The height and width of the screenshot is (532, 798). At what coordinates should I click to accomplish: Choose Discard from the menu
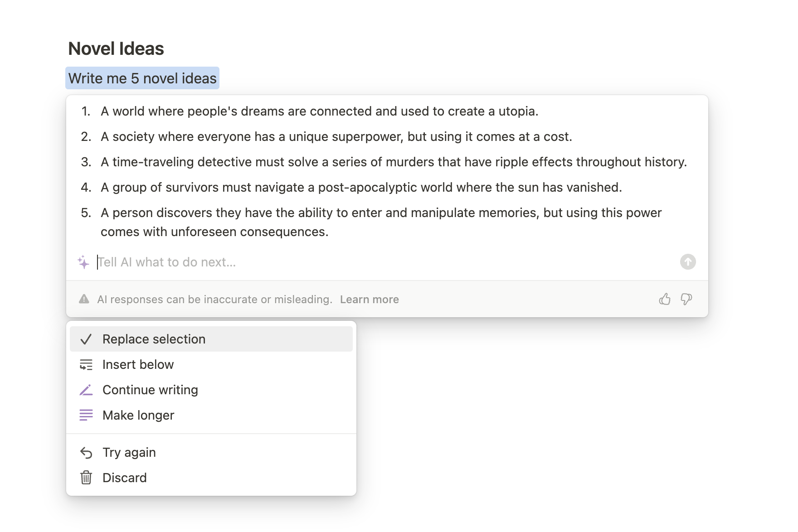tap(211, 478)
